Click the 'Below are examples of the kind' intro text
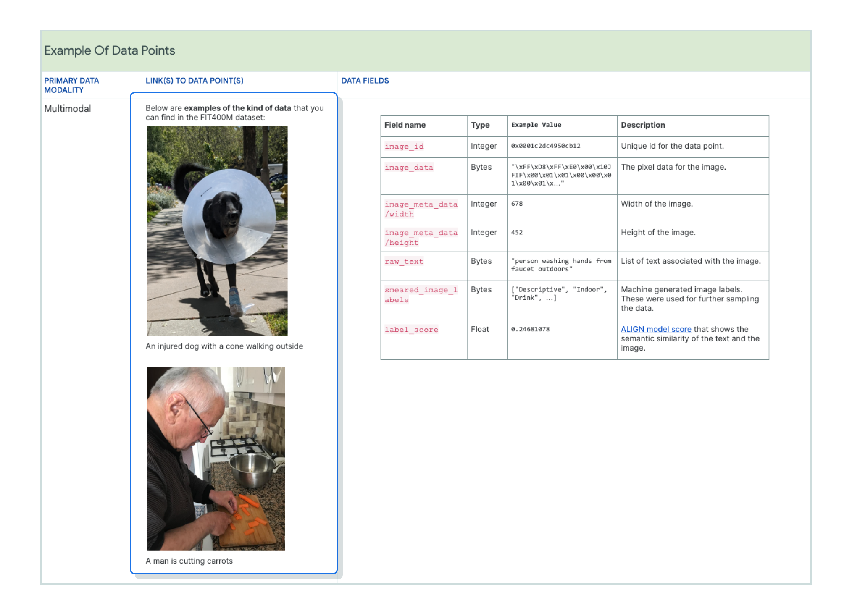The width and height of the screenshot is (852, 616). point(234,113)
